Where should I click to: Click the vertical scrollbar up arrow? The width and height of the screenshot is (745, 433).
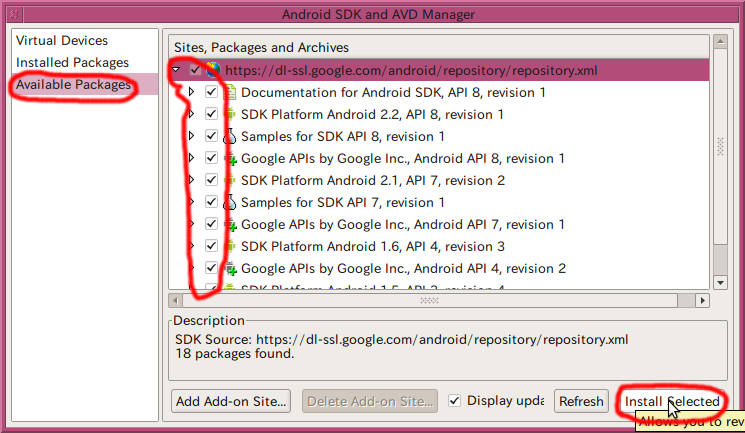pos(720,41)
